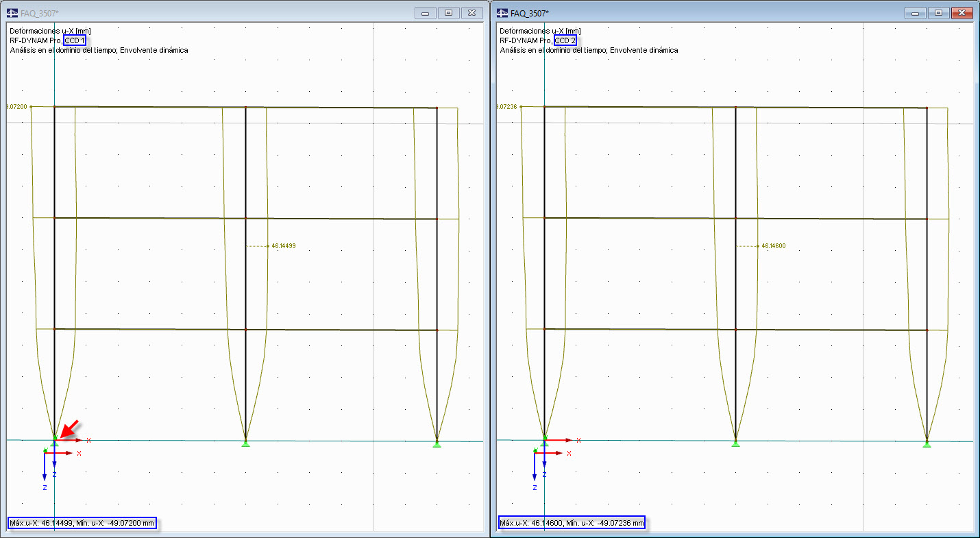Screen dimensions: 980x538
Task: Maximize the CCD 2 results window
Action: click(938, 12)
